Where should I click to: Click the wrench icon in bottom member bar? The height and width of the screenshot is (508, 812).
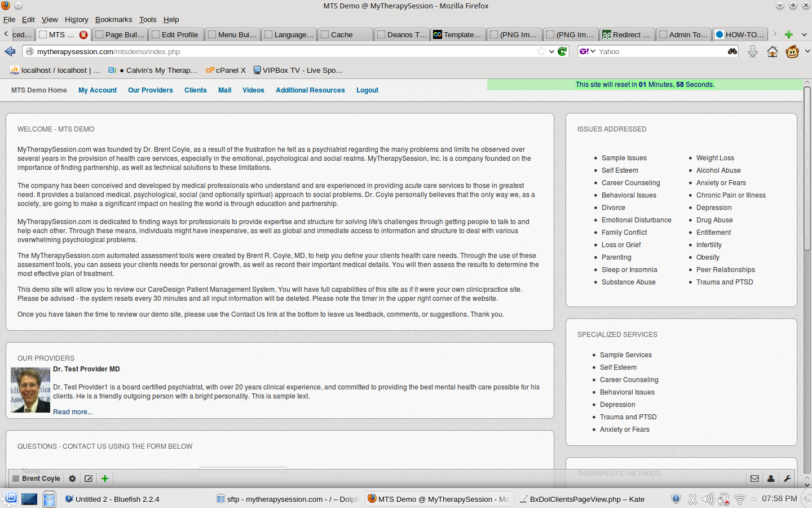point(787,479)
